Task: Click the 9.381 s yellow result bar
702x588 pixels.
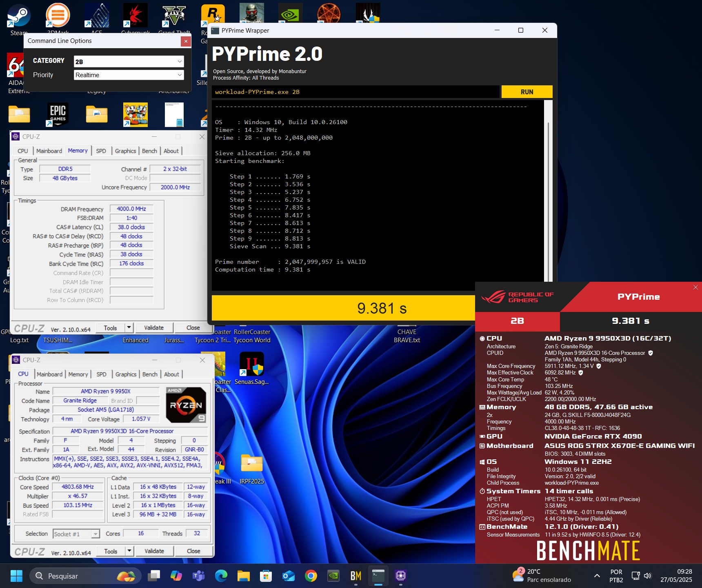Action: click(343, 308)
